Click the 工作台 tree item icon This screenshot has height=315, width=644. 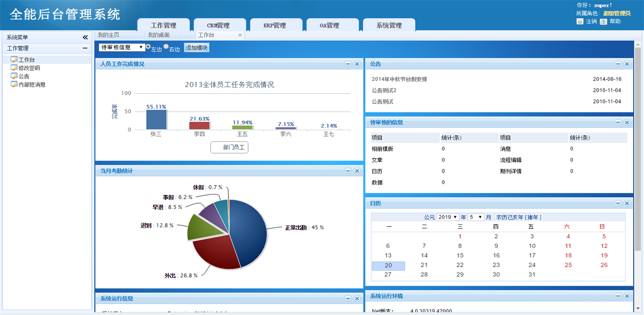[x=14, y=60]
